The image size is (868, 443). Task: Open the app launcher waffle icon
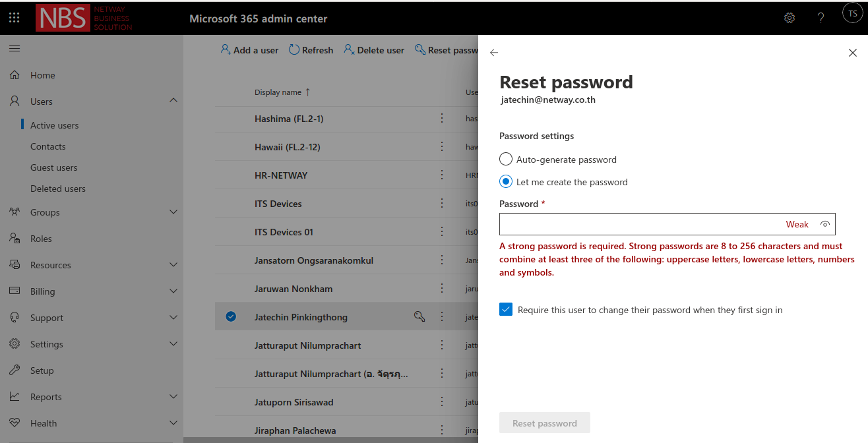[x=14, y=18]
